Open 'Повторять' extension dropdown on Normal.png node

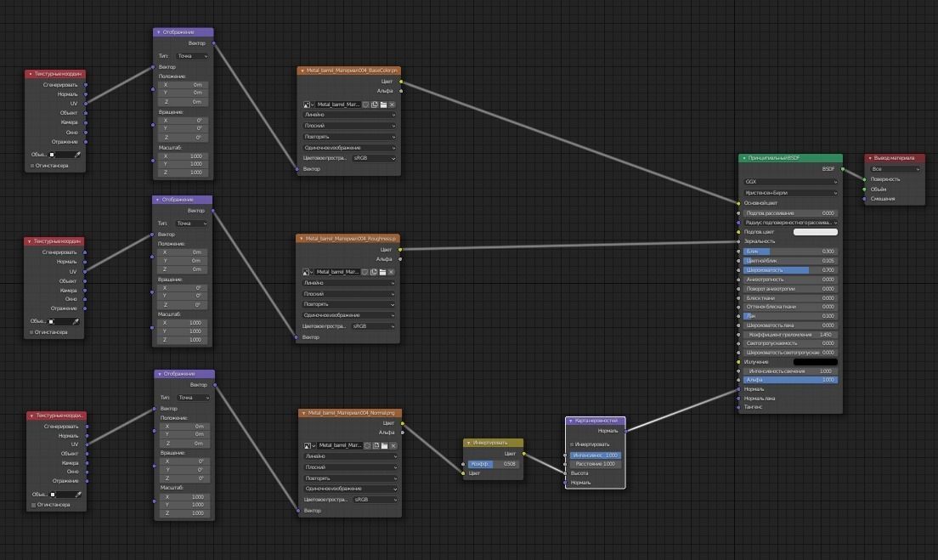point(351,478)
